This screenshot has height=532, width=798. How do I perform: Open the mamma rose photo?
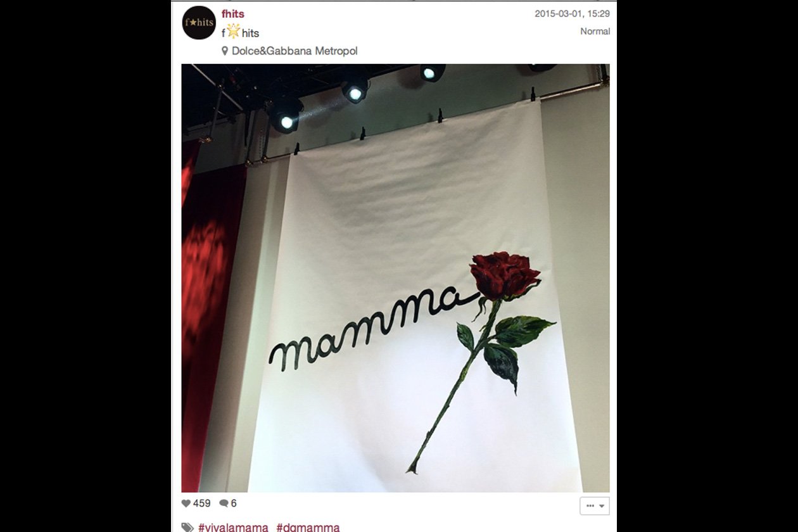395,278
